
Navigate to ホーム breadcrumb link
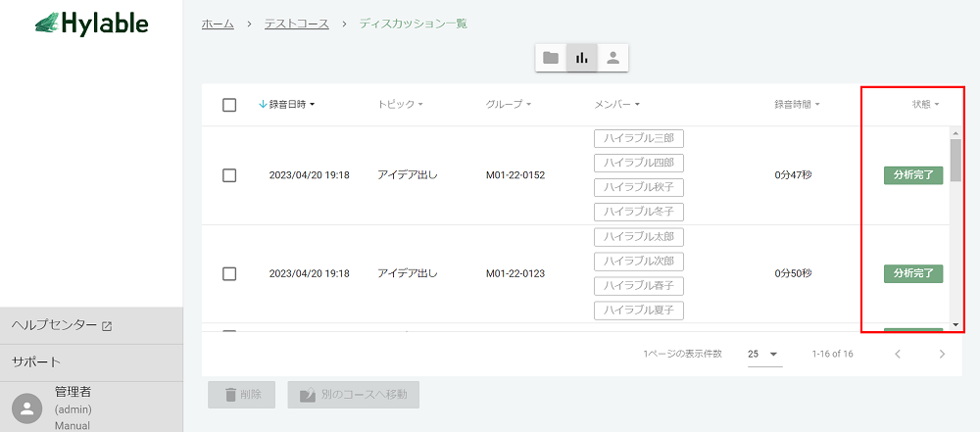pyautogui.click(x=218, y=24)
